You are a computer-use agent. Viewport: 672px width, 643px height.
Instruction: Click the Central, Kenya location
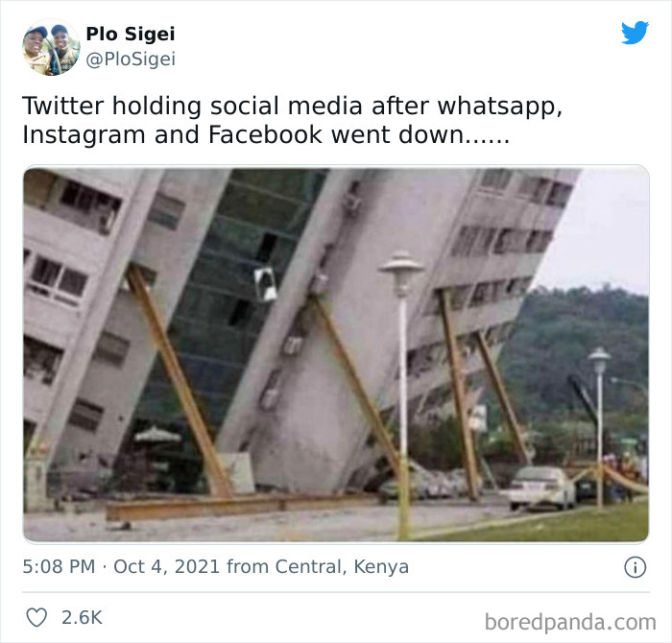click(x=342, y=567)
